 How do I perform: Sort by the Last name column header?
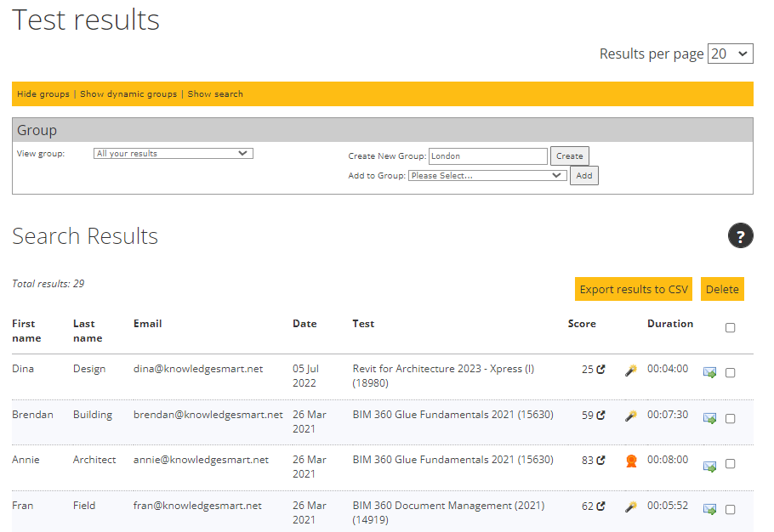point(88,331)
